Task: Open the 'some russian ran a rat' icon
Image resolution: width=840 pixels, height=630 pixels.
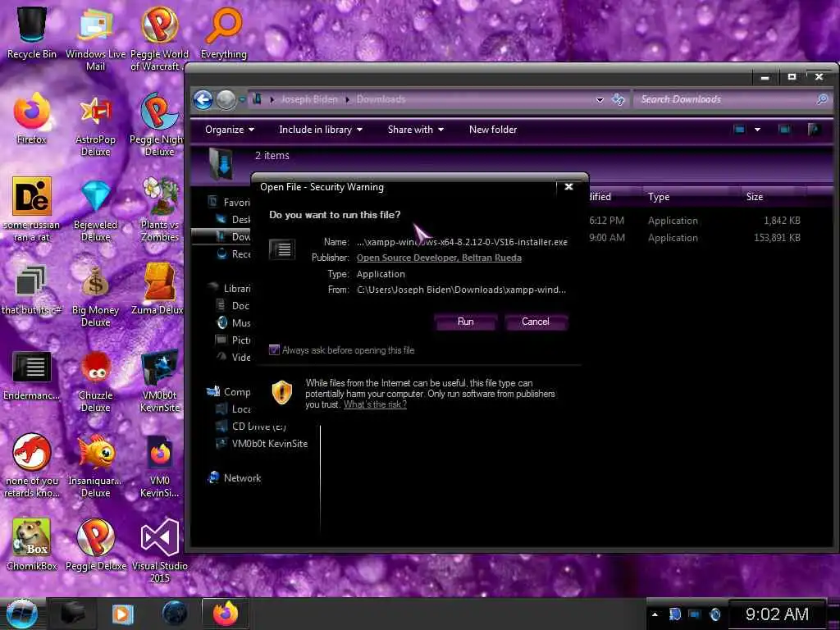Action: coord(32,209)
